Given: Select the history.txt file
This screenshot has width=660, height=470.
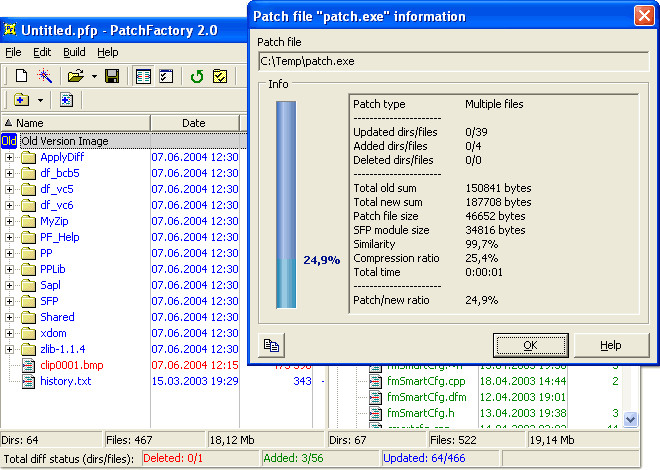Looking at the screenshot, I should 66,381.
